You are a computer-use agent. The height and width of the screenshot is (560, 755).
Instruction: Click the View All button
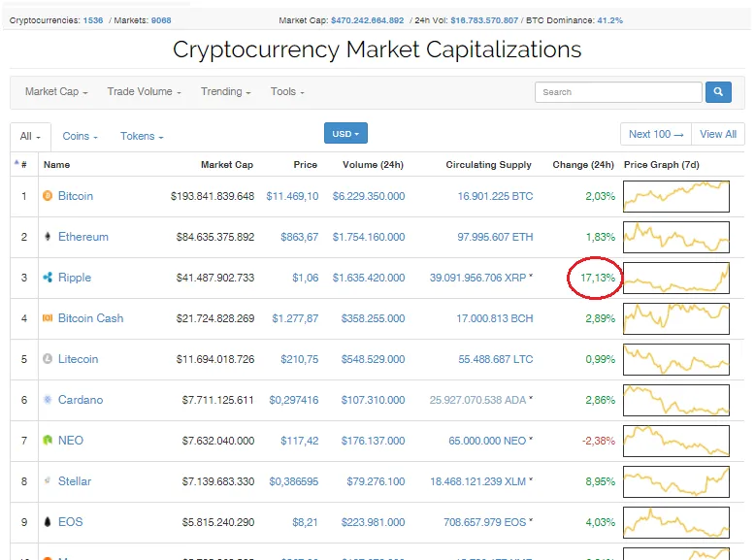(x=718, y=134)
